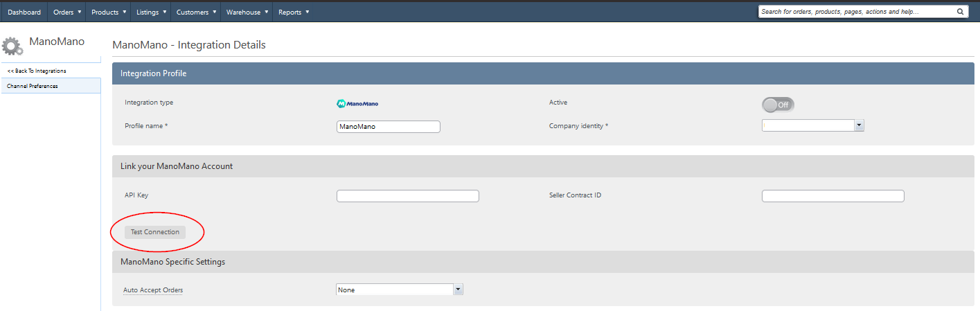The width and height of the screenshot is (980, 311).
Task: Click the Integration type label
Action: pyautogui.click(x=149, y=103)
